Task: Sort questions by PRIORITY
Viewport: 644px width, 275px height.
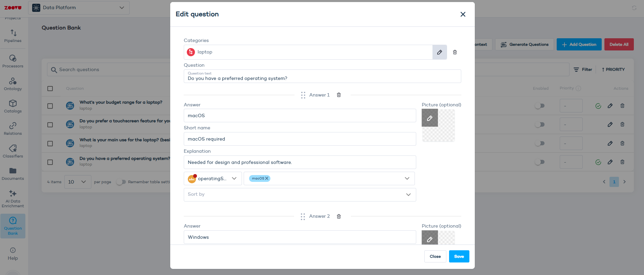Action: [613, 69]
